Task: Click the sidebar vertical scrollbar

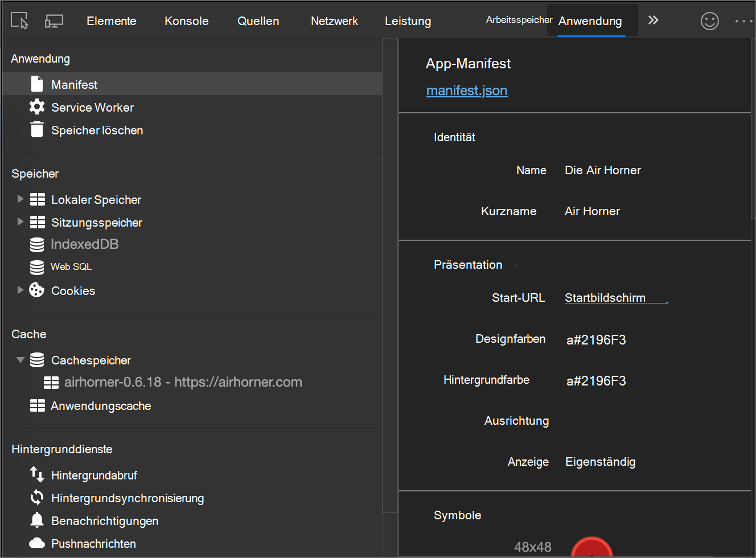Action: pos(390,276)
